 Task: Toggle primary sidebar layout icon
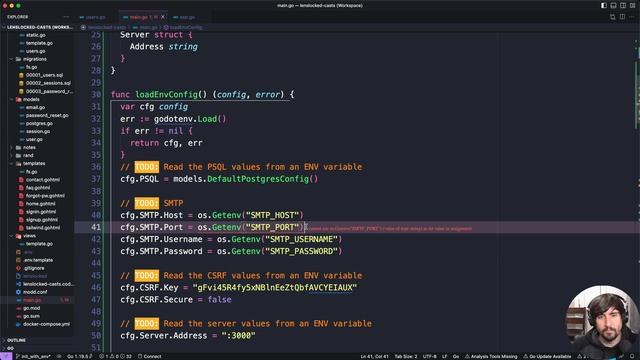(x=604, y=5)
